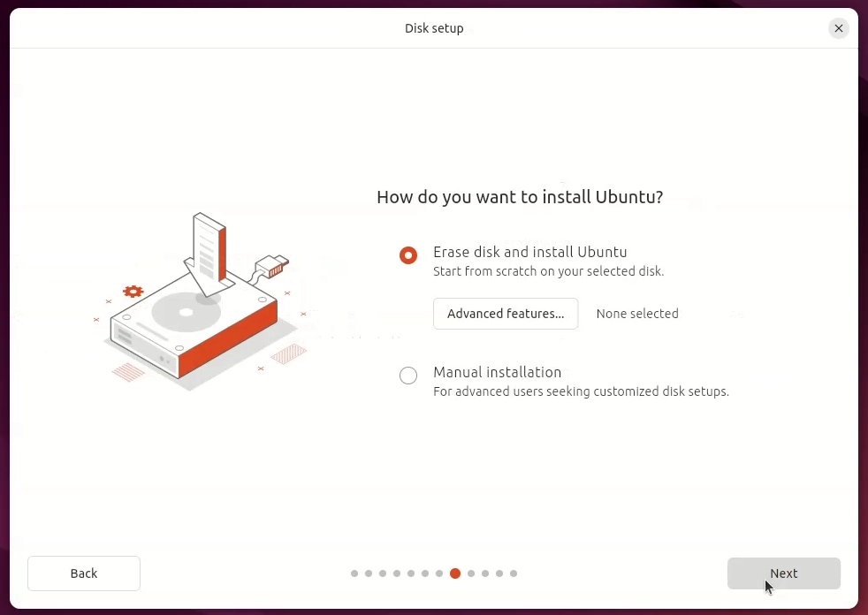Click the progress dot before the active one
The width and height of the screenshot is (868, 615).
439,573
